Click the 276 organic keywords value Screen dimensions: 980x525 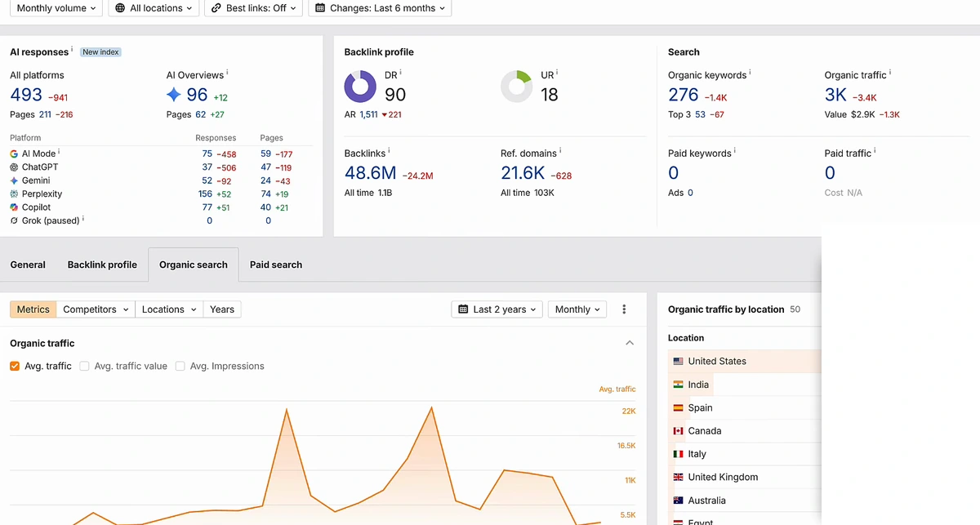684,95
